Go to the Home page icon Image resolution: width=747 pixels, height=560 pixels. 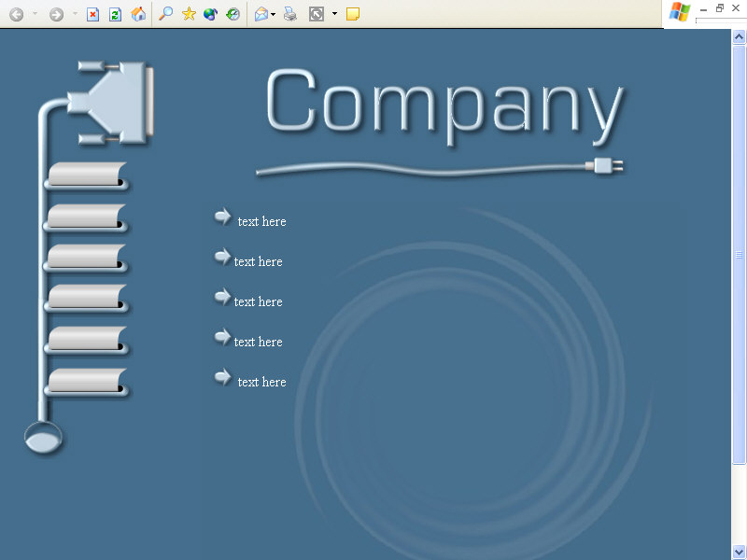[x=138, y=14]
